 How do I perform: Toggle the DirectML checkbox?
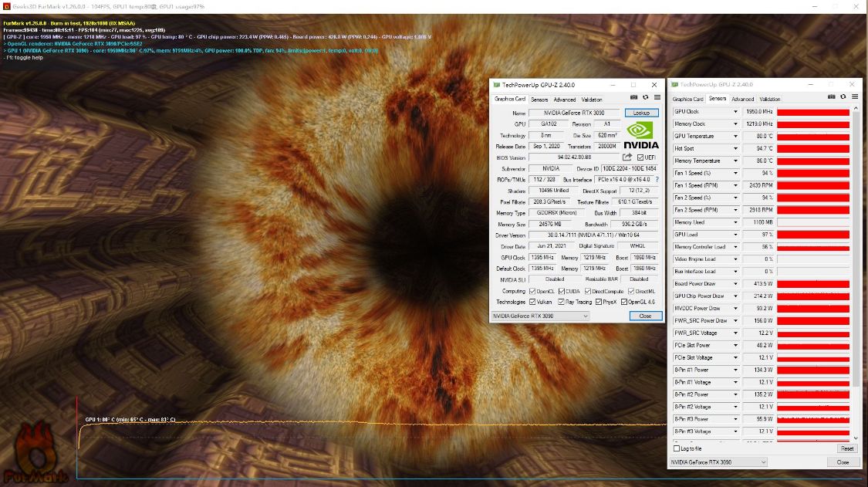(x=631, y=291)
